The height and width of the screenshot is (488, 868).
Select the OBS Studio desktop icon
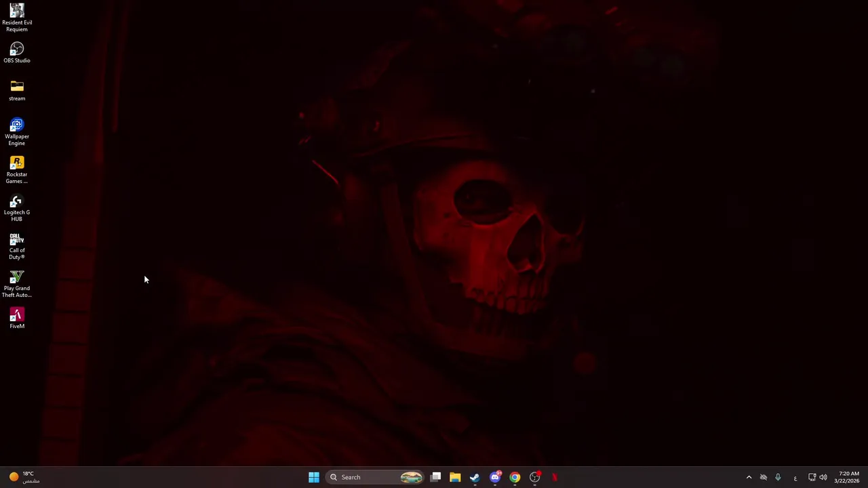coord(17,53)
